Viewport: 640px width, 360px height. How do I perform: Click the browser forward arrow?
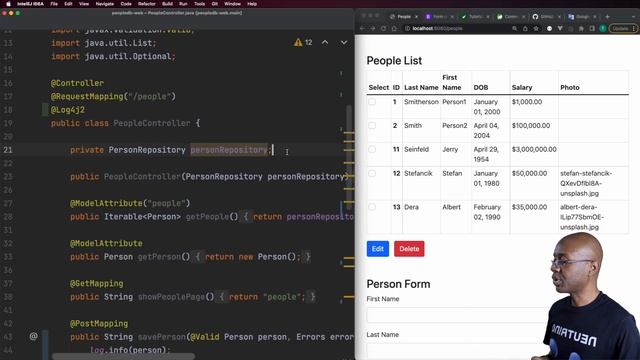tap(372, 29)
